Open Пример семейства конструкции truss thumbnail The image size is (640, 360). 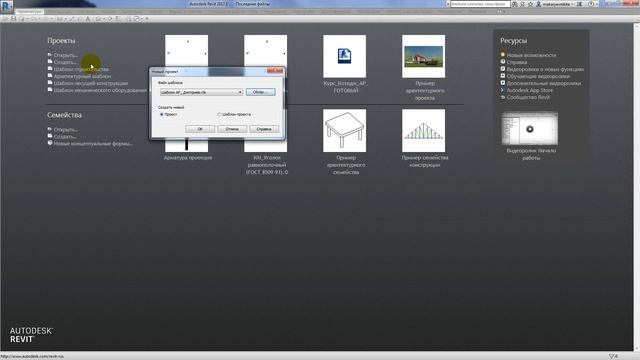tap(424, 131)
